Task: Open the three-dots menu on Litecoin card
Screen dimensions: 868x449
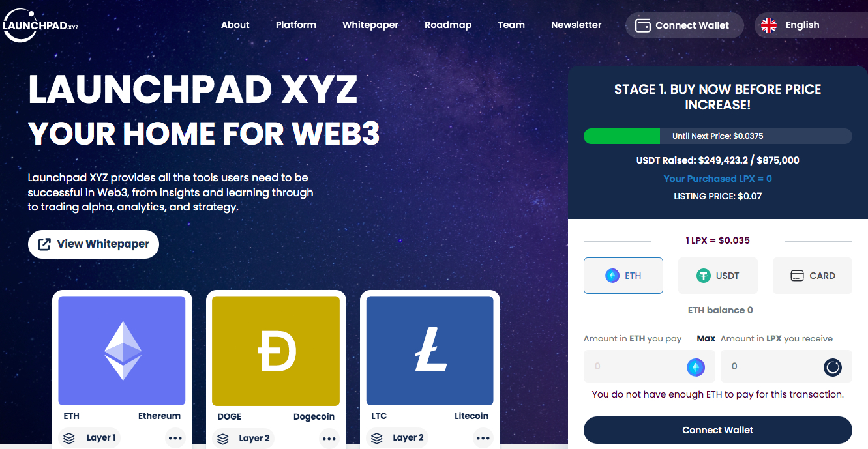Action: tap(483, 439)
